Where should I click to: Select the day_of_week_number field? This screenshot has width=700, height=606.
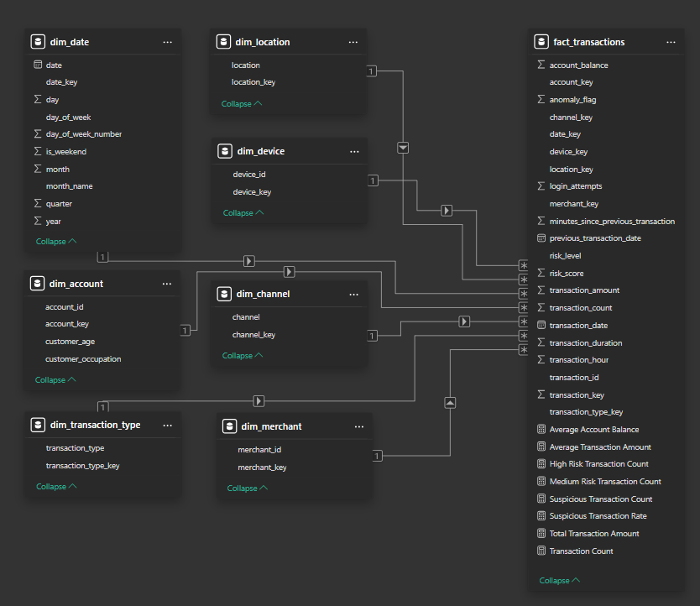click(83, 134)
